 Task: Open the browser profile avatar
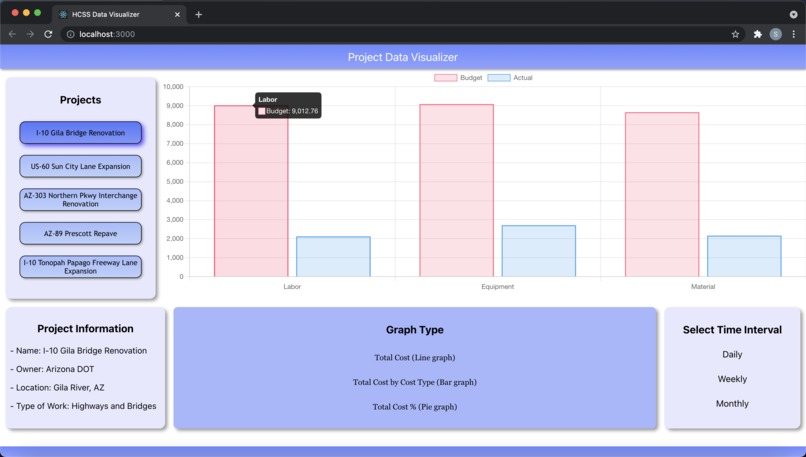tap(776, 34)
